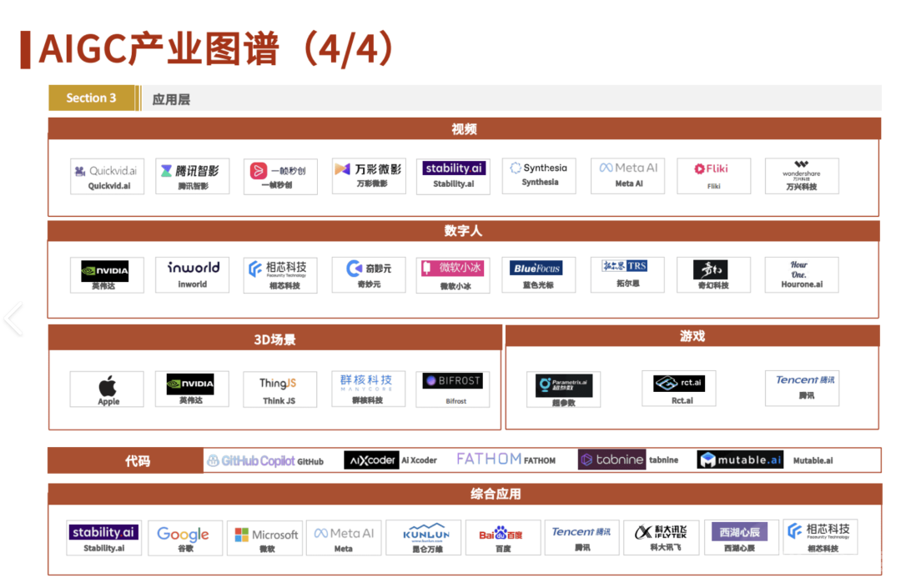Click NVIDIA logo in 3D场景 section
The height and width of the screenshot is (588, 901).
click(x=193, y=389)
